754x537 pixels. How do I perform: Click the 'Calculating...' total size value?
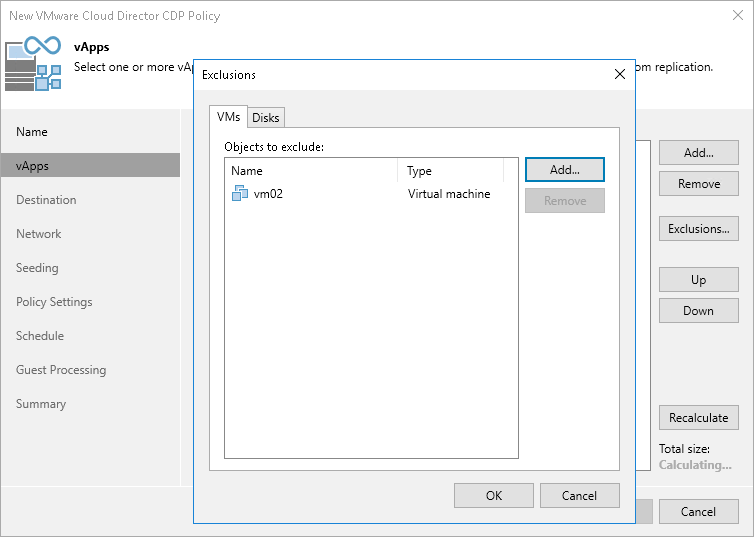[695, 465]
